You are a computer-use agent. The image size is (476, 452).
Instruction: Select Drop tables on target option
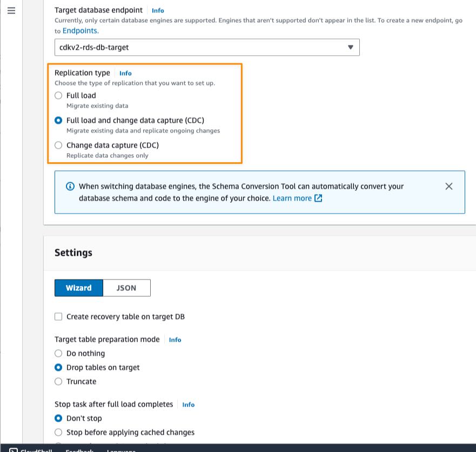[58, 367]
